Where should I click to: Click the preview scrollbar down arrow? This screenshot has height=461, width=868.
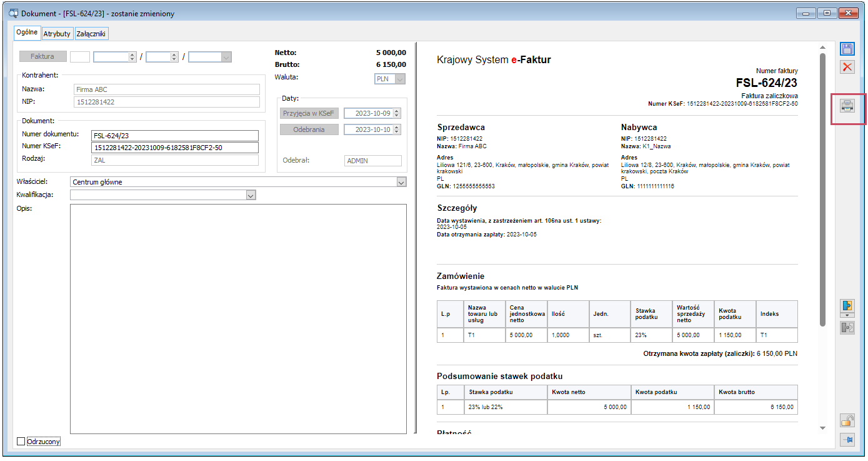click(x=822, y=428)
